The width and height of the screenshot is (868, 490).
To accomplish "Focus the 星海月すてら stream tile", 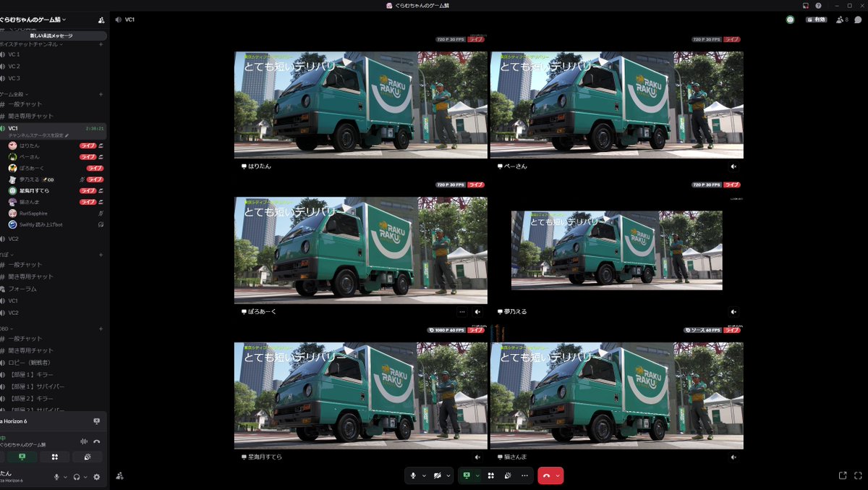I will [361, 395].
